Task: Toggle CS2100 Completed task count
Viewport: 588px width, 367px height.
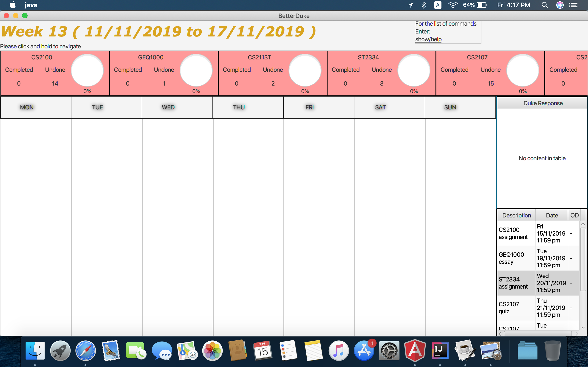Action: click(x=19, y=84)
